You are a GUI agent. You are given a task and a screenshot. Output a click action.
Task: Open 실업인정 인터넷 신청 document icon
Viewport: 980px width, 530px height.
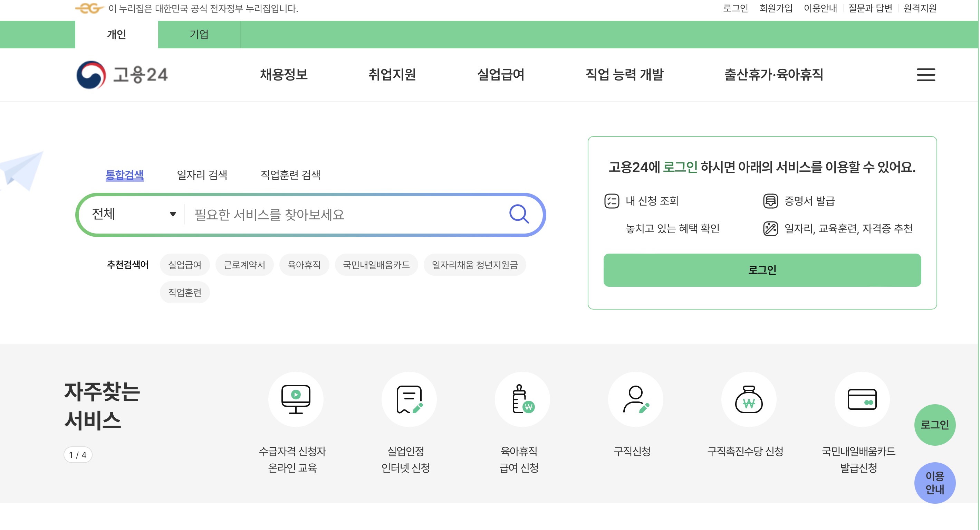click(409, 399)
